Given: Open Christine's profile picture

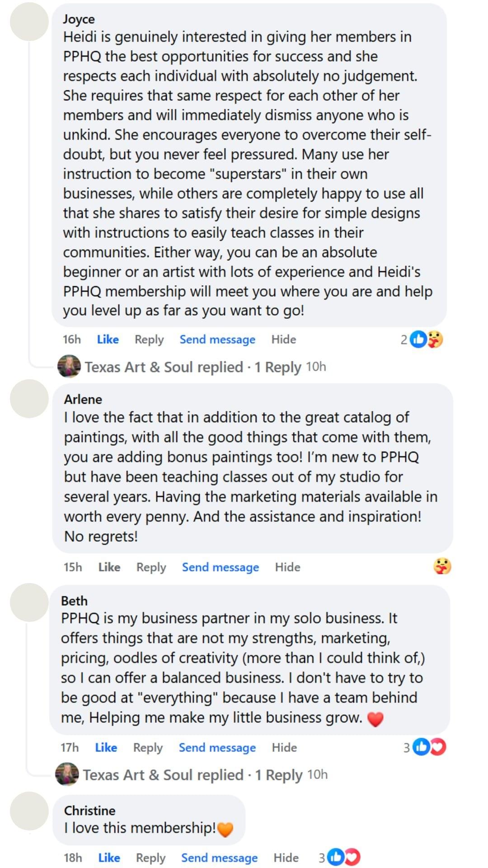Looking at the screenshot, I should [29, 811].
